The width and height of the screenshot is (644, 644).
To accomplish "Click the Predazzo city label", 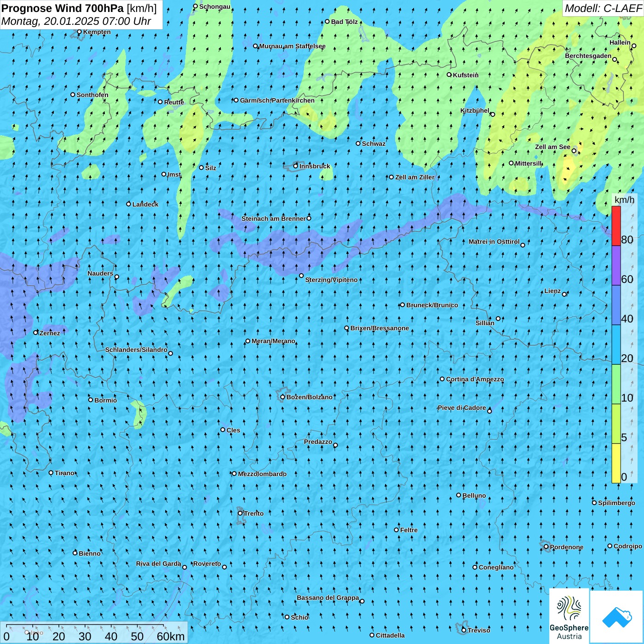I will (x=318, y=442).
